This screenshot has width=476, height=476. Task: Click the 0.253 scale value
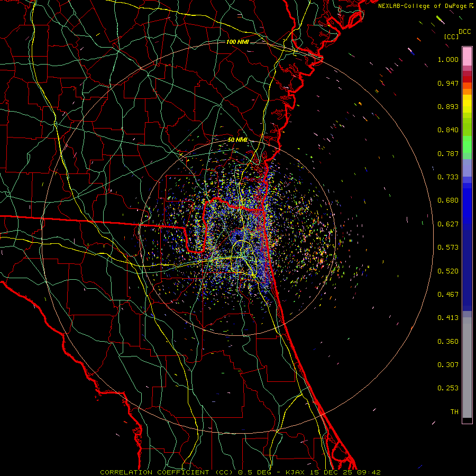[x=448, y=388]
